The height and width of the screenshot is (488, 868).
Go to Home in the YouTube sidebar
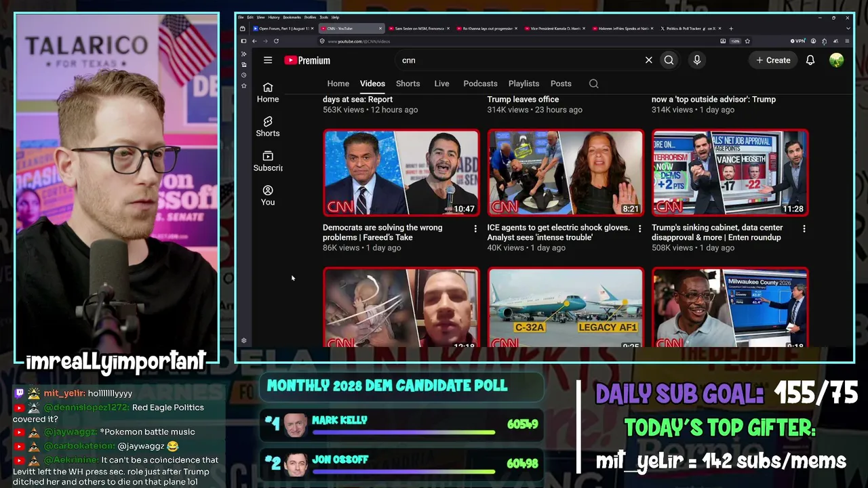pyautogui.click(x=268, y=93)
